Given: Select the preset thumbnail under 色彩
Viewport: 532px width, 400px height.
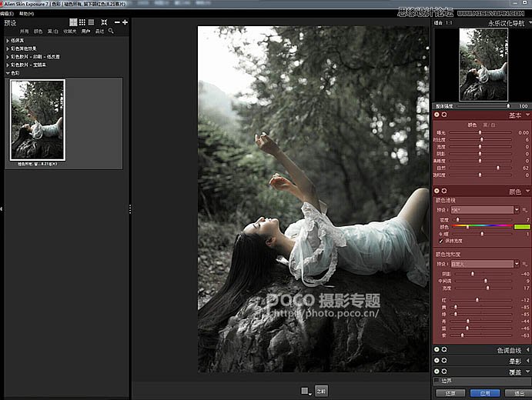Looking at the screenshot, I should click(38, 120).
